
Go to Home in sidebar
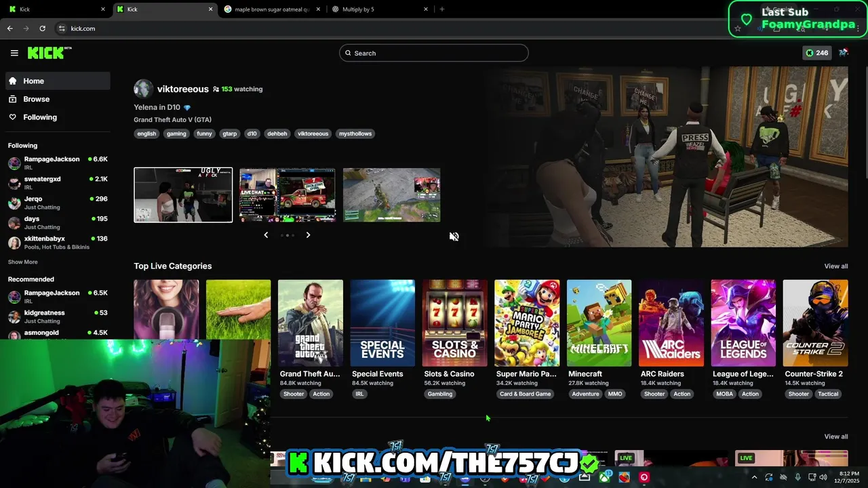coord(58,81)
